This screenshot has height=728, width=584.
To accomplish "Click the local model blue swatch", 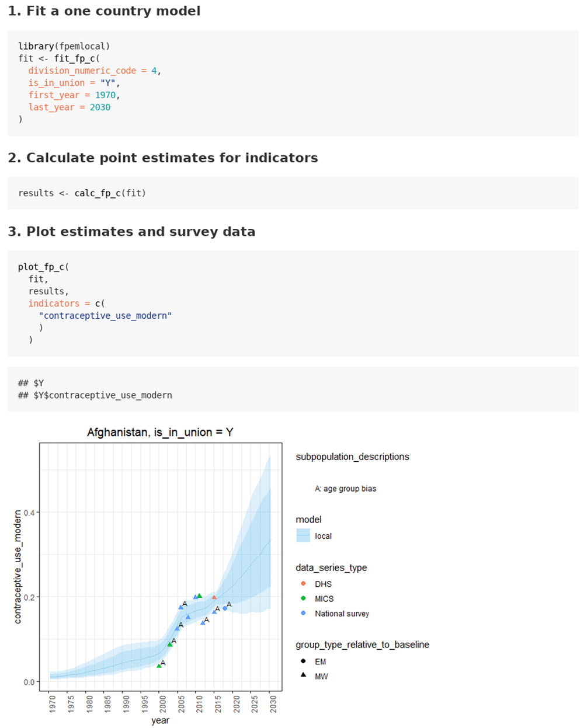I will point(303,535).
